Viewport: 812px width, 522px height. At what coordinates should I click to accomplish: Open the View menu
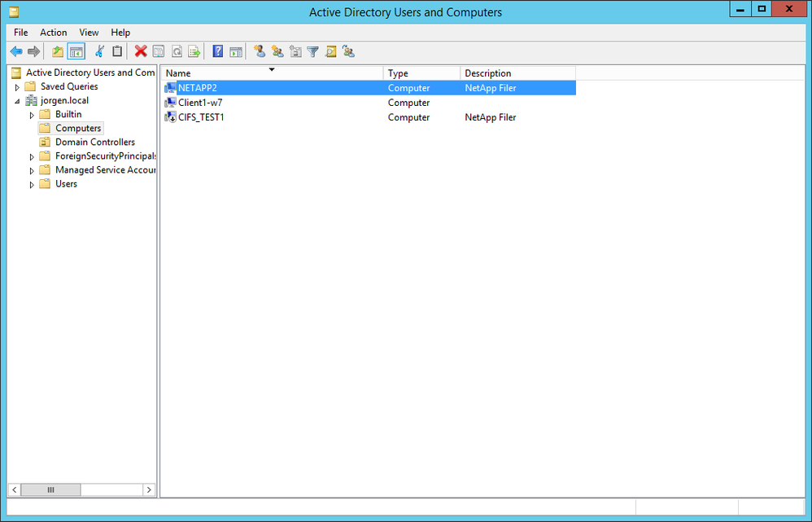click(x=89, y=33)
